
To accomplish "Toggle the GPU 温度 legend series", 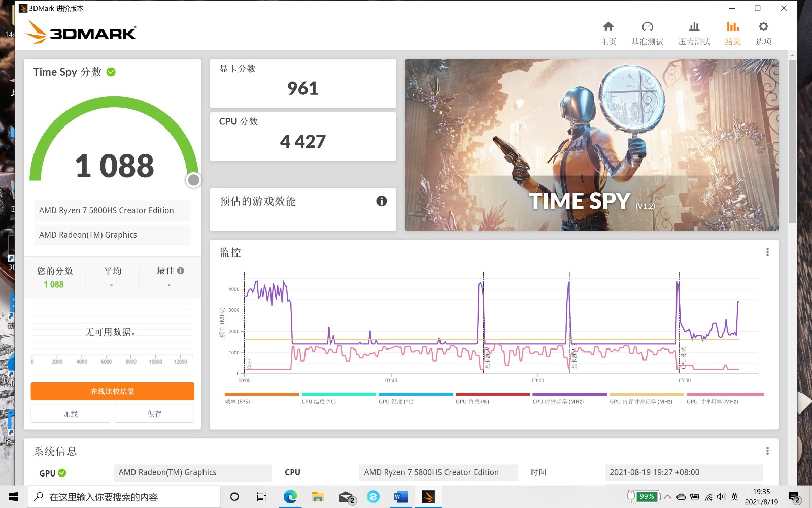I will 416,398.
